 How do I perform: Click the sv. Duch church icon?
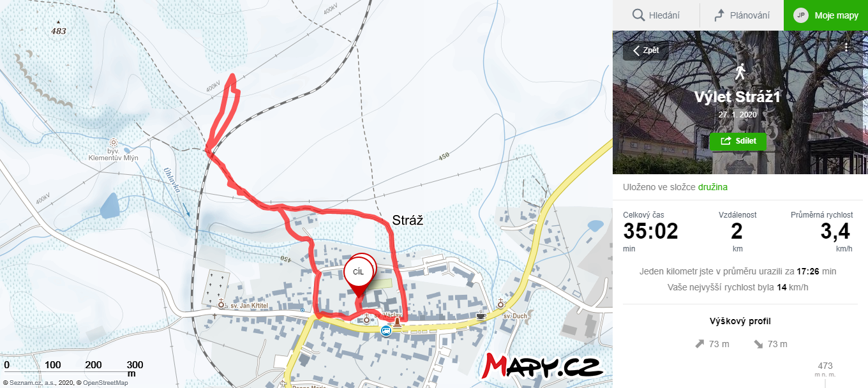click(x=501, y=304)
